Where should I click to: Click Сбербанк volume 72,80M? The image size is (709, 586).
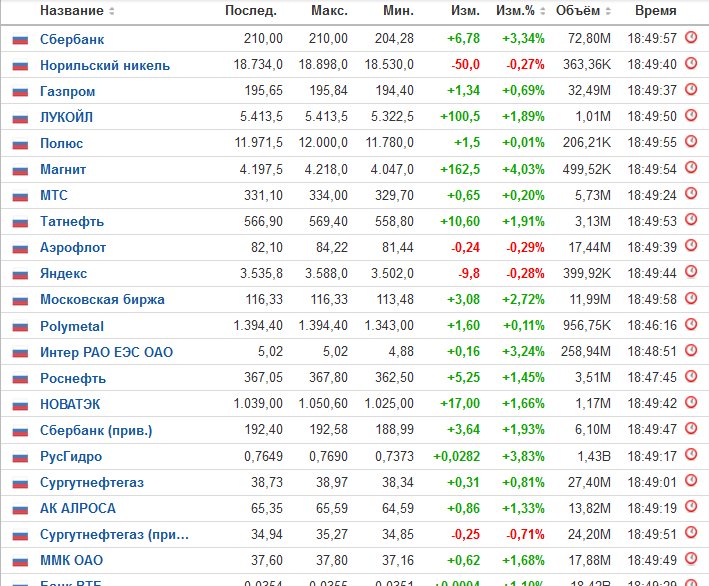pos(589,38)
